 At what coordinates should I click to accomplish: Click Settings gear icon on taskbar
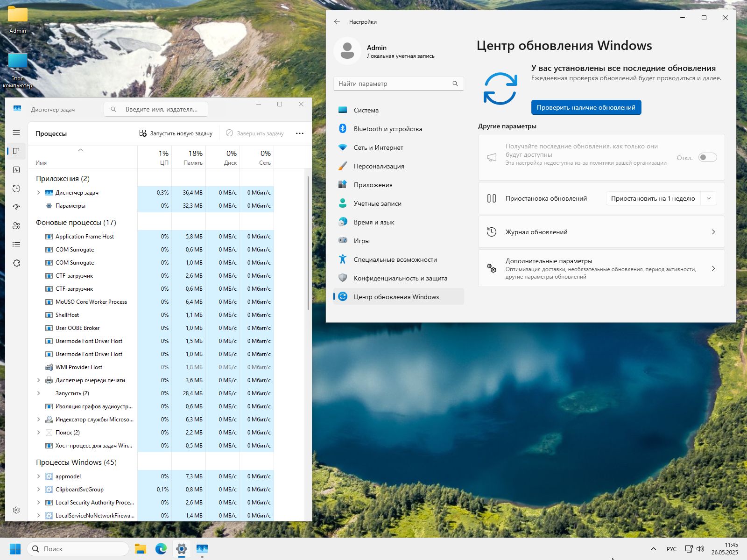(182, 549)
